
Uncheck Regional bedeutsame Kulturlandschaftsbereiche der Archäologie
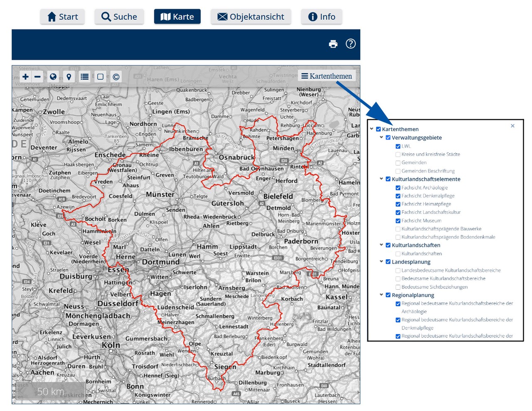(x=398, y=304)
